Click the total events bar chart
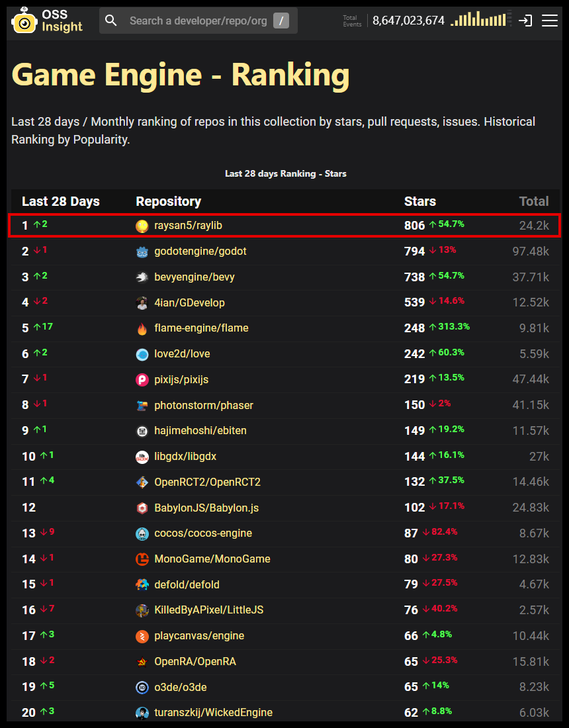Screen dimensions: 569x728 pos(478,20)
